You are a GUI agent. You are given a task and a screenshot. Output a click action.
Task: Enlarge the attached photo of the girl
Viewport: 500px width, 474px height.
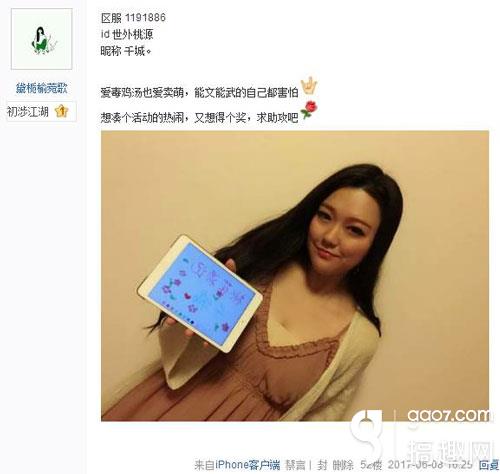click(x=295, y=276)
